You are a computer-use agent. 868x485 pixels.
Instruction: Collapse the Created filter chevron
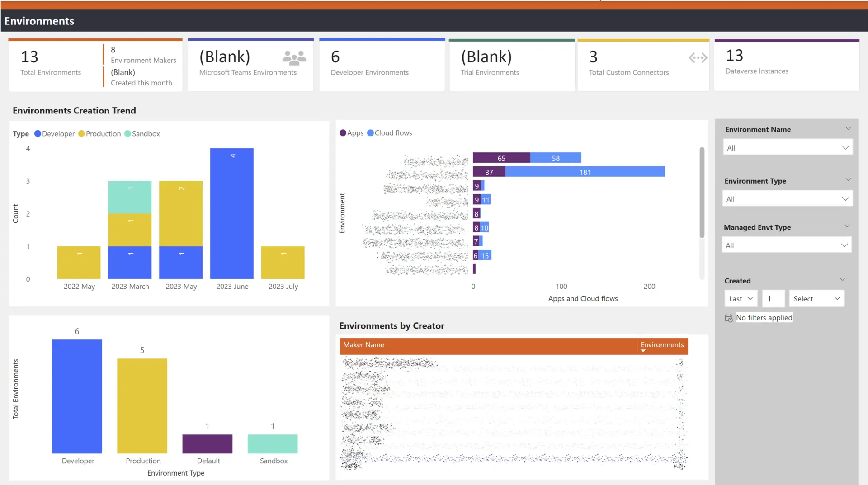coord(842,280)
